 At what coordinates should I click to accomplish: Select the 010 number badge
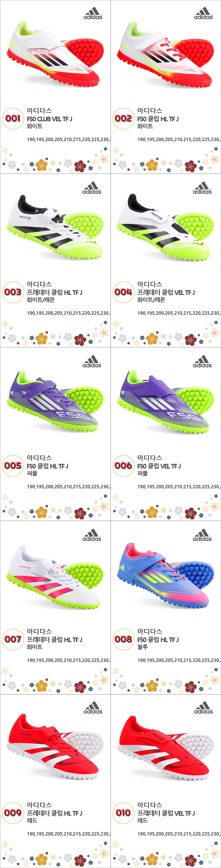point(123,813)
